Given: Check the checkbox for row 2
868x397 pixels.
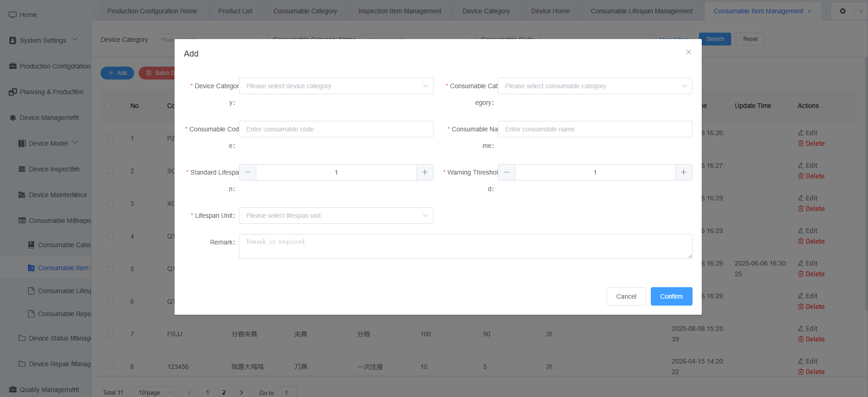Looking at the screenshot, I should pos(110,171).
